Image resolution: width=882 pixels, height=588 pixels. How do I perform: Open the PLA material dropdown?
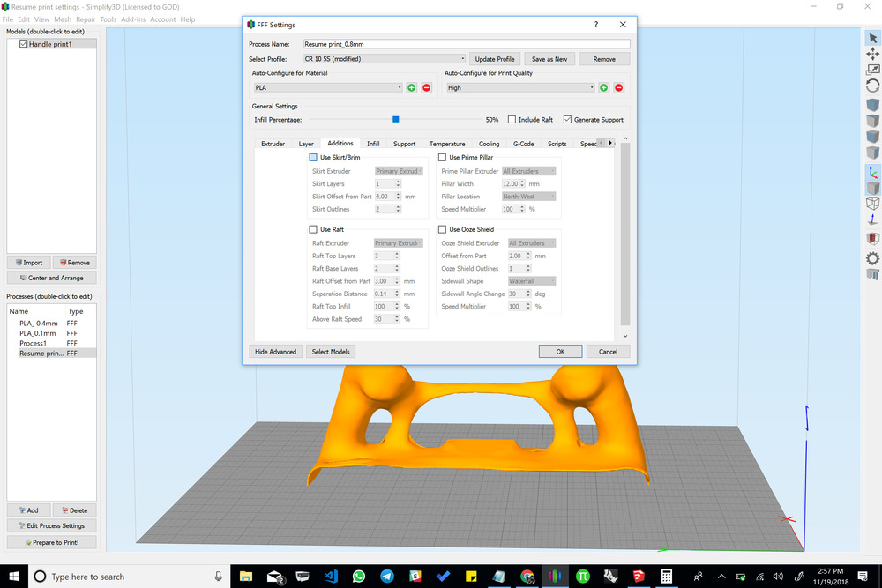328,87
